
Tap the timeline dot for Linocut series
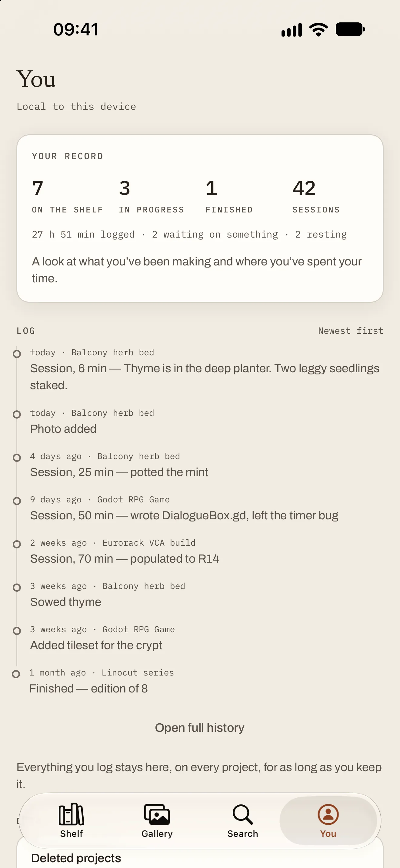tap(16, 674)
